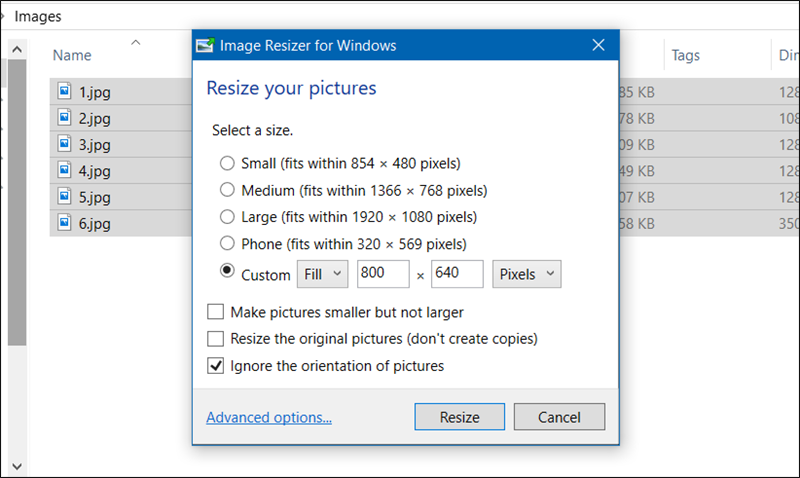Screen dimensions: 800x478
Task: Click the 2.jpg file icon
Action: (66, 118)
